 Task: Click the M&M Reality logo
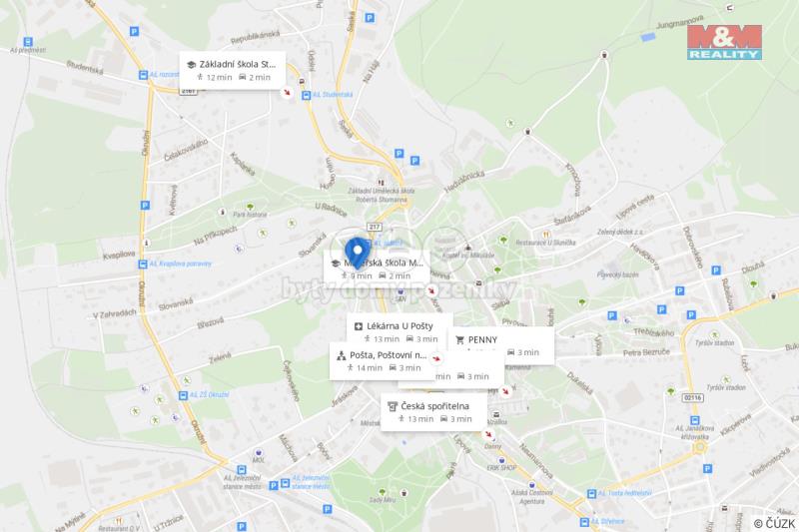point(724,42)
